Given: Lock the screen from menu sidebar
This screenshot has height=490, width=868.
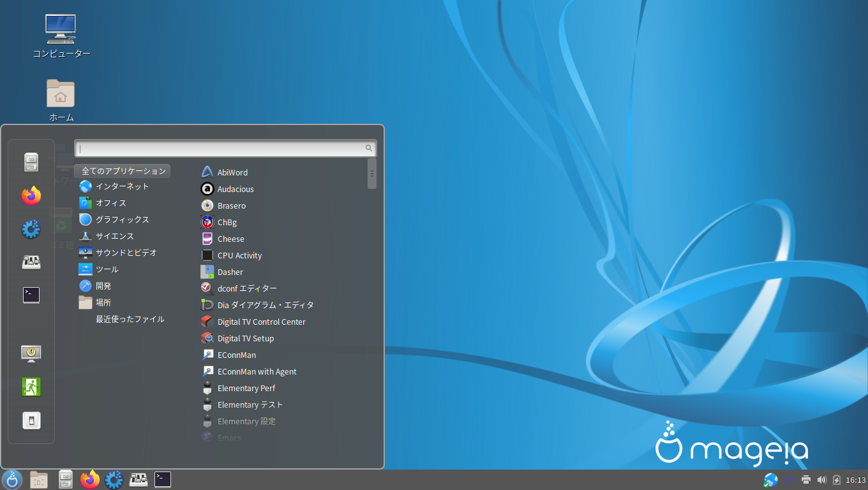Looking at the screenshot, I should pos(31,353).
